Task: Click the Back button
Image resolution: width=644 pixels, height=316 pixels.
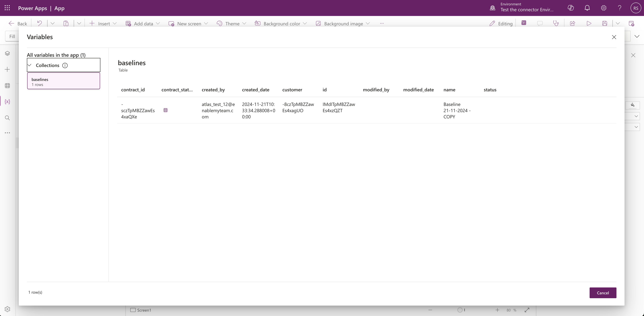Action: (x=18, y=24)
